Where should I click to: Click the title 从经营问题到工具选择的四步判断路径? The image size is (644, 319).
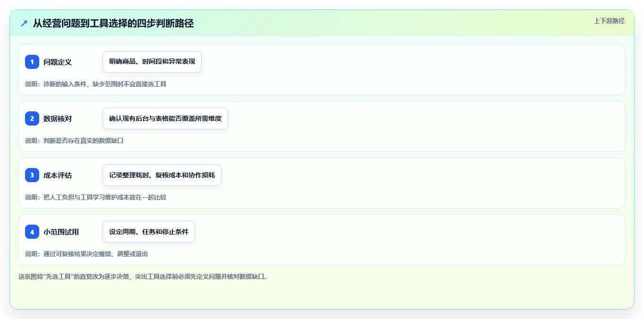pyautogui.click(x=113, y=23)
